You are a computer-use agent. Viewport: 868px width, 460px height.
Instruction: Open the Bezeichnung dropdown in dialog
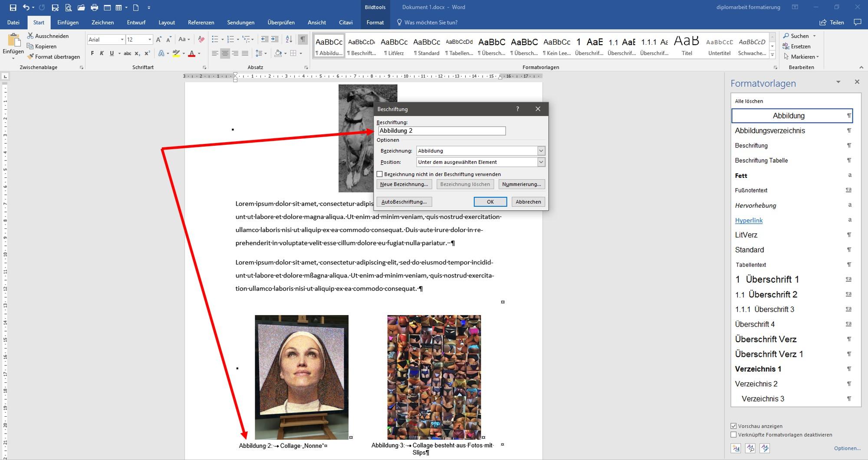point(541,151)
